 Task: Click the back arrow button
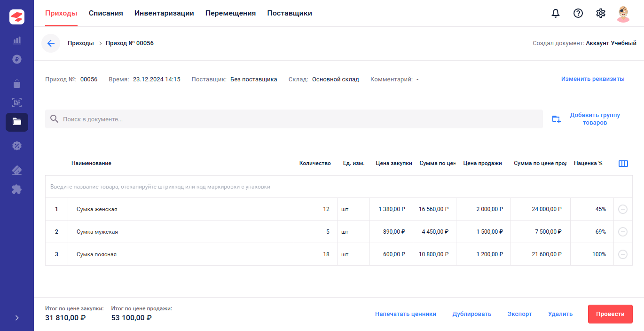(51, 43)
